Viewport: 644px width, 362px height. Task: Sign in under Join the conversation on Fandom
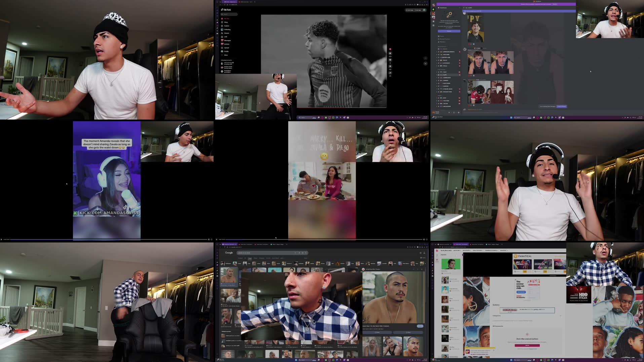[527, 345]
